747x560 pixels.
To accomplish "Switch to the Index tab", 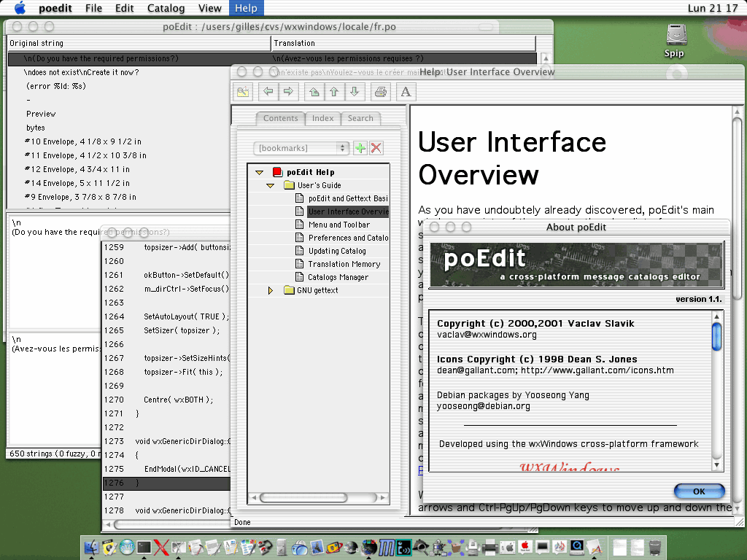I will (x=323, y=118).
